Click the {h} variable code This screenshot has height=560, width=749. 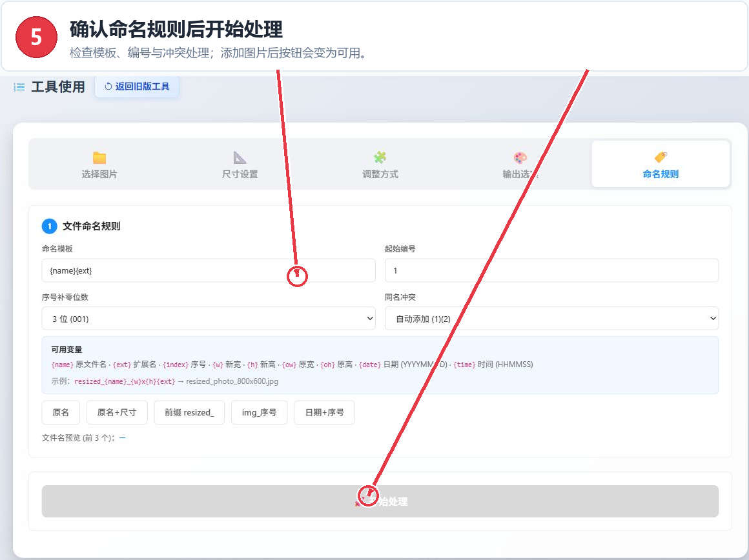(x=252, y=365)
